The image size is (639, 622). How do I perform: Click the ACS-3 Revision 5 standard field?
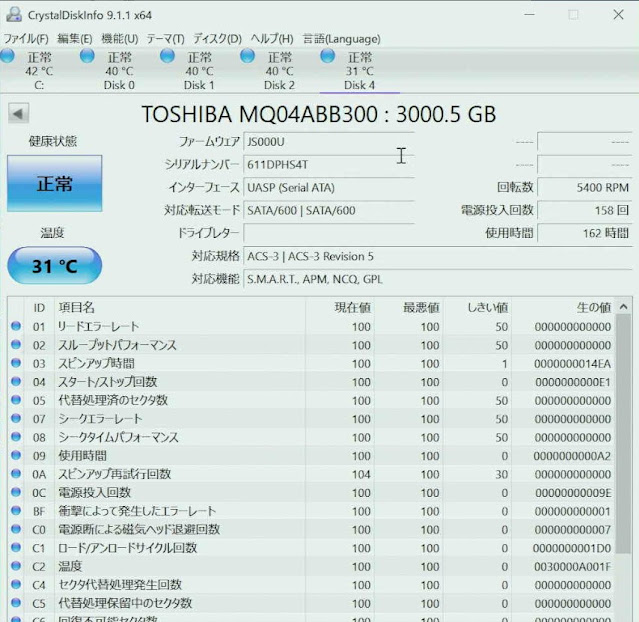(x=438, y=256)
